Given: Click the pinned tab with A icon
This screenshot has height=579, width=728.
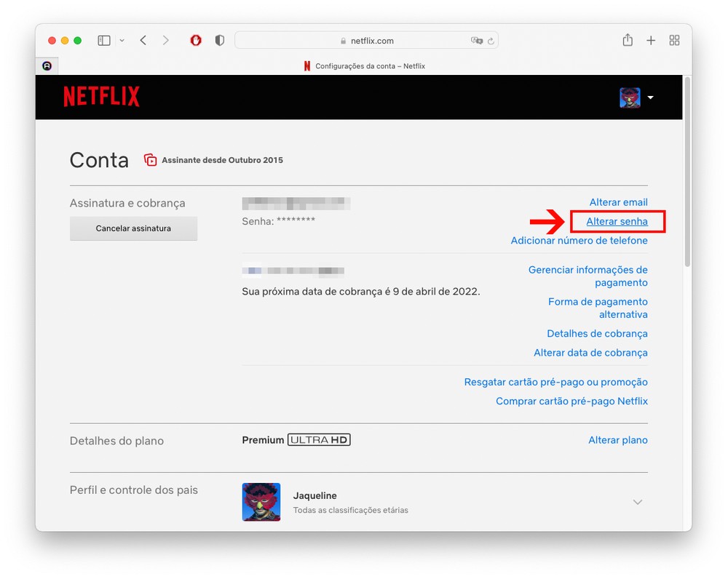Looking at the screenshot, I should click(x=47, y=66).
